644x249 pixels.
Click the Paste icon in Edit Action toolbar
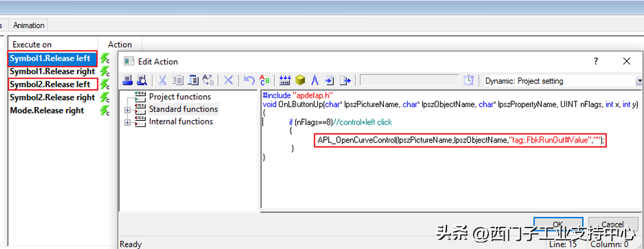(x=193, y=81)
